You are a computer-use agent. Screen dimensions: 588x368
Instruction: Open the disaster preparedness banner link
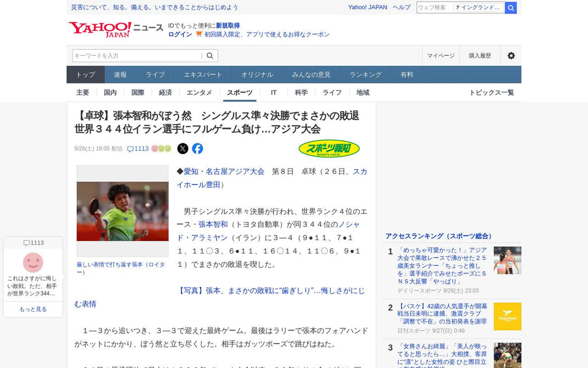154,7
